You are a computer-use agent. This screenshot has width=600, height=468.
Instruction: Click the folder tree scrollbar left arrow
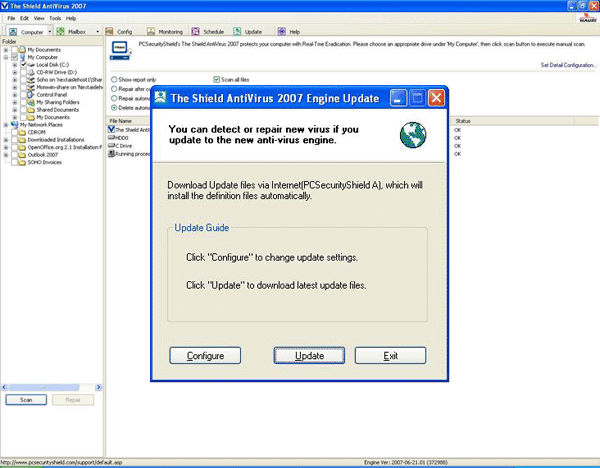(5, 387)
